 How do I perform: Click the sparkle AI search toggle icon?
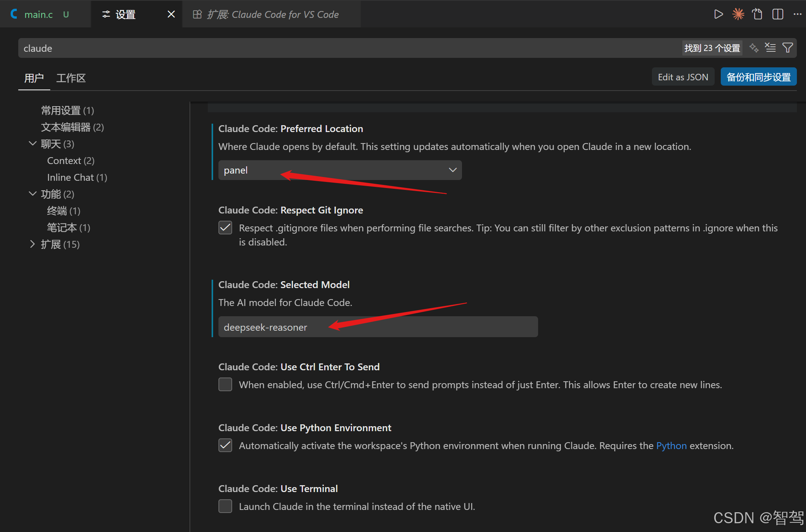[x=753, y=48]
